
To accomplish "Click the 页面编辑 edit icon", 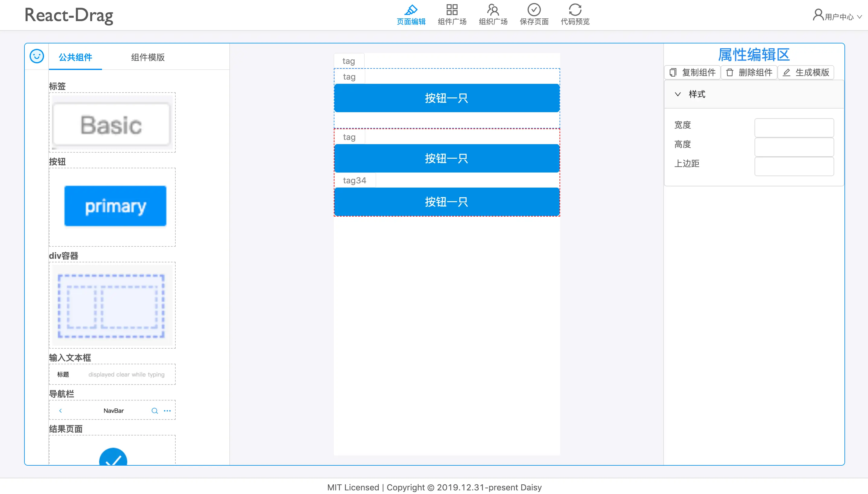I will 411,10.
